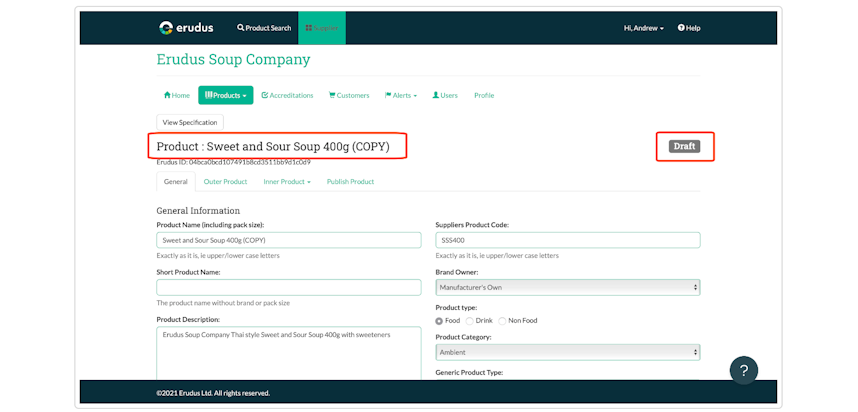
Task: Open the Brand Owner dropdown
Action: coord(568,287)
